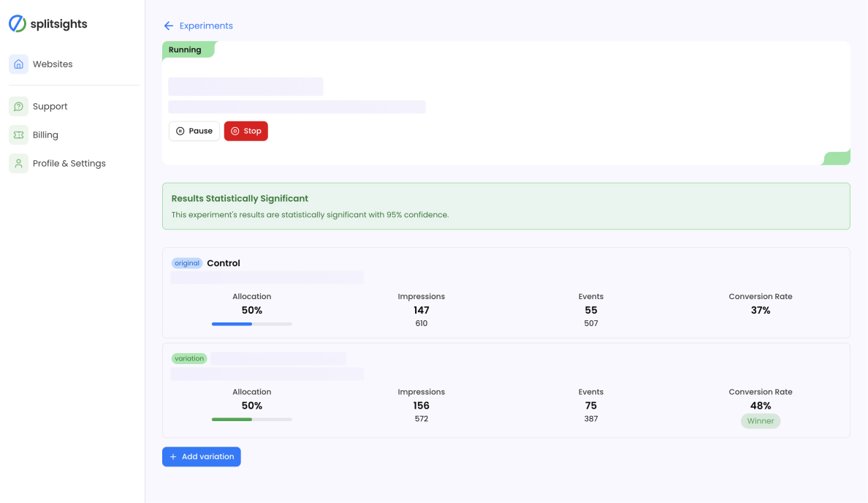The image size is (868, 503).
Task: Select Websites in the sidebar menu
Action: tap(51, 64)
